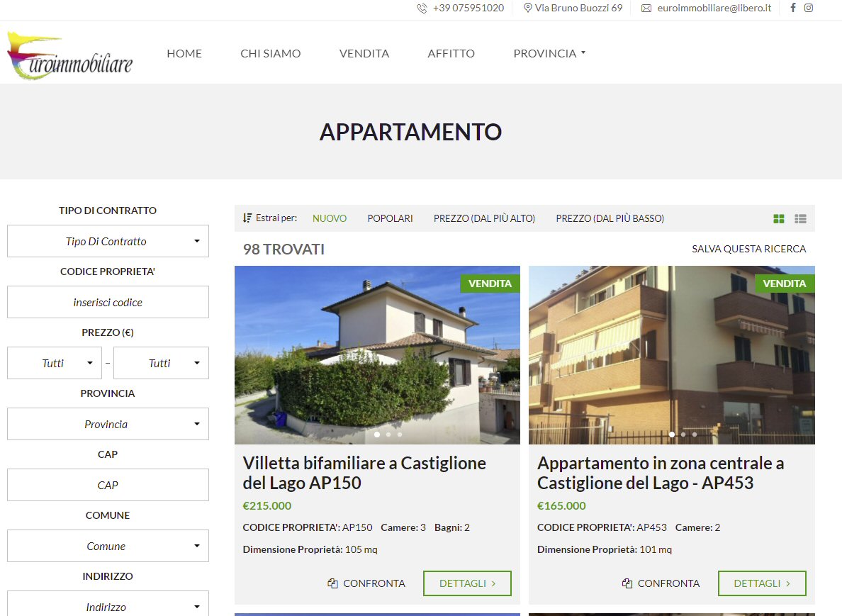Select second carousel dot on AP150 photo
Image resolution: width=842 pixels, height=616 pixels.
pos(388,435)
